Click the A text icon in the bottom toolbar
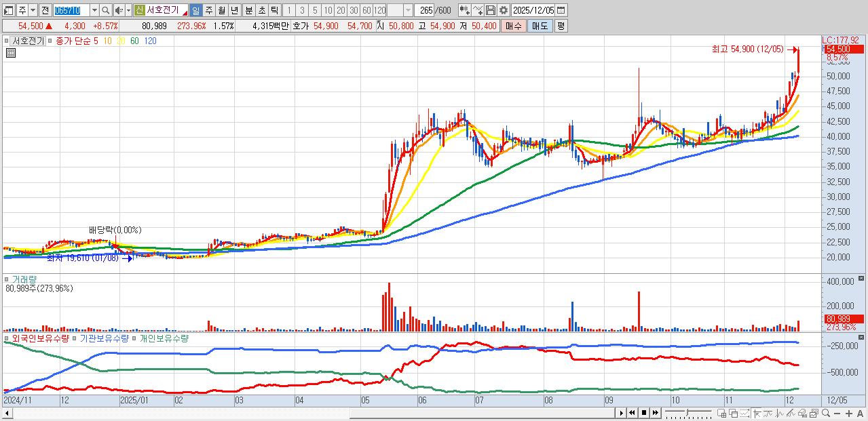Image resolution: width=868 pixels, height=421 pixels. point(860,413)
